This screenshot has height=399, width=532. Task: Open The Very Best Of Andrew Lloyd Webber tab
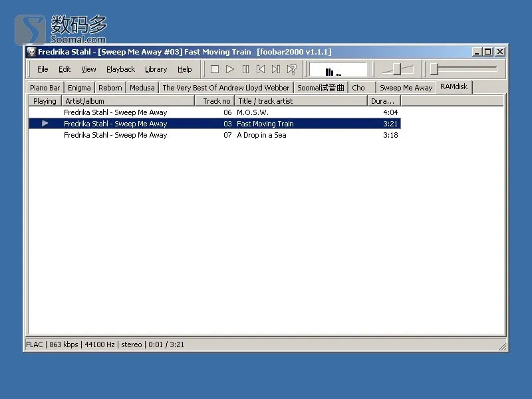click(226, 88)
